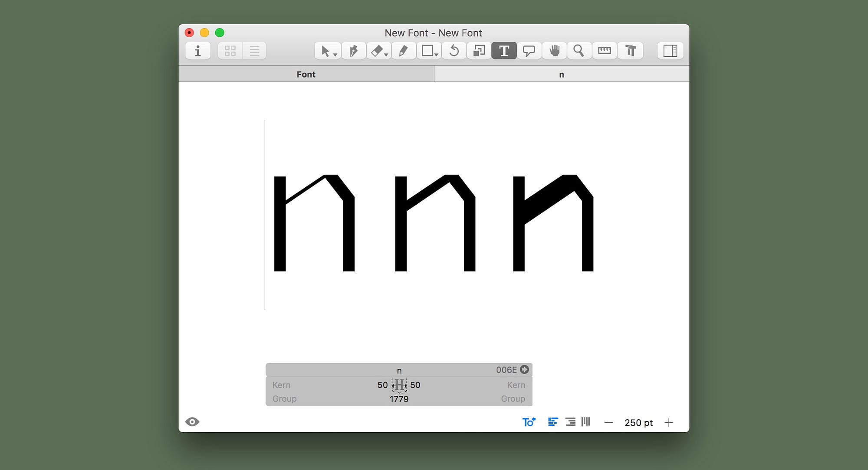Click the 006E unicode arrow button
This screenshot has height=470, width=868.
coord(524,369)
